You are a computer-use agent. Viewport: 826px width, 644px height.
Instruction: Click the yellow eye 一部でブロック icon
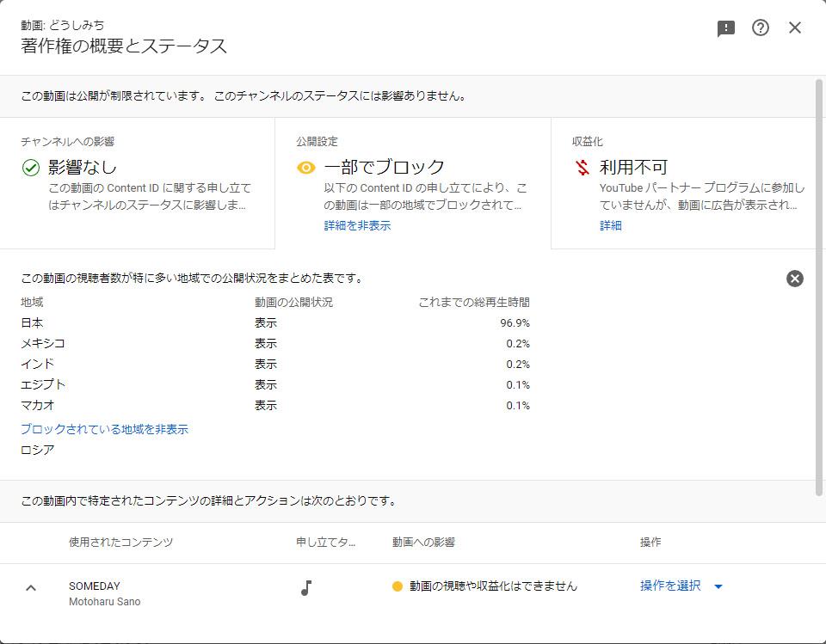(306, 168)
